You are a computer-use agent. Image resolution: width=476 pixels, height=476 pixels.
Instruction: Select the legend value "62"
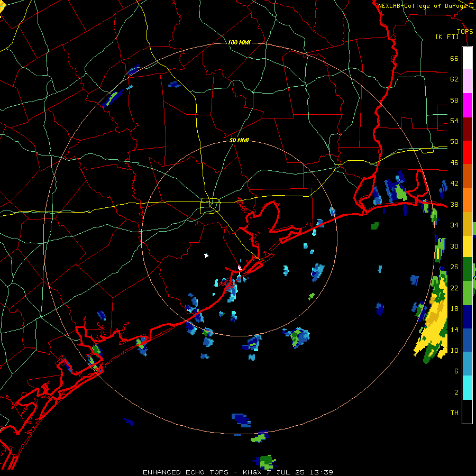tap(454, 79)
